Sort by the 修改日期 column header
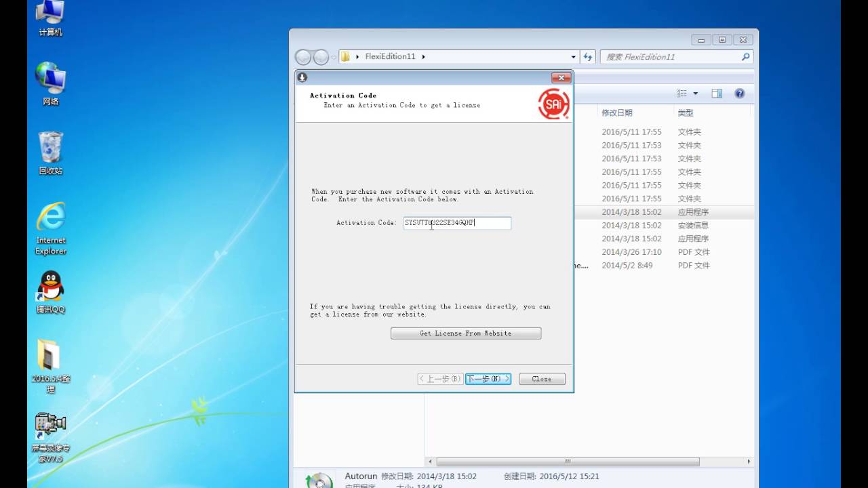 (x=617, y=113)
